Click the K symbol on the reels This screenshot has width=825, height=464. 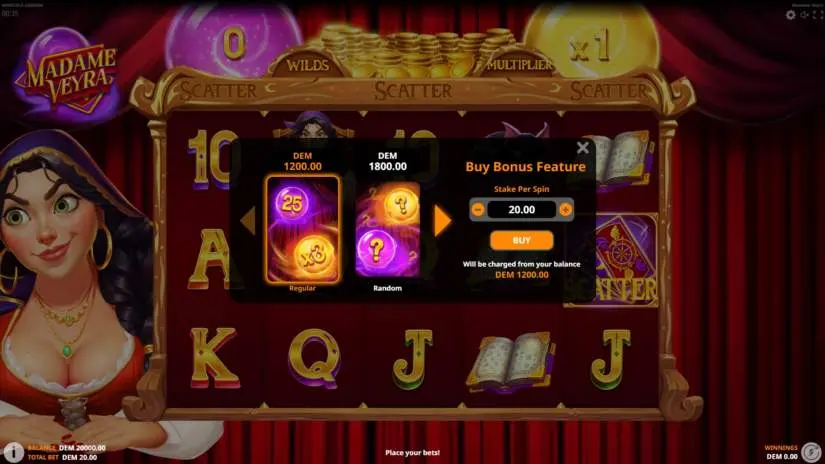point(213,358)
